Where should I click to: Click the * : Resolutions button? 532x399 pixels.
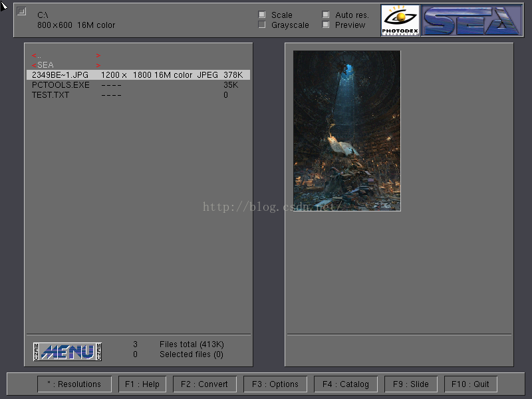(74, 384)
